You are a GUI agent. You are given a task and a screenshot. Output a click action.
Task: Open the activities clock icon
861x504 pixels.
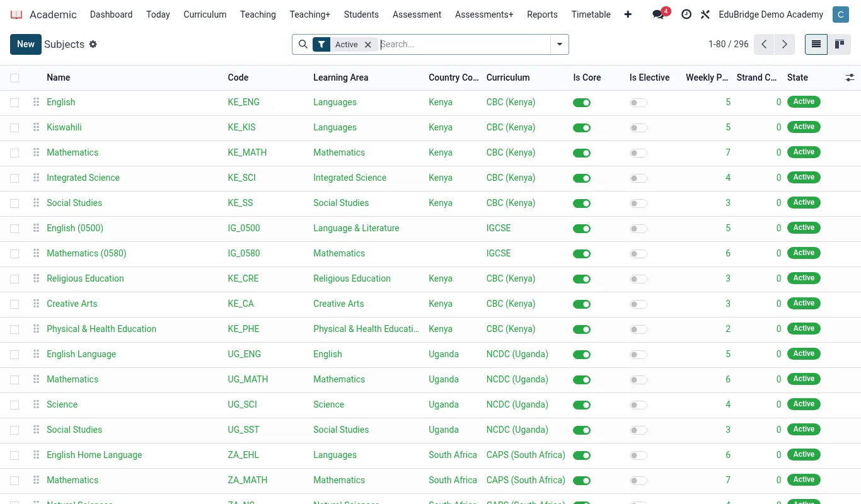point(686,14)
